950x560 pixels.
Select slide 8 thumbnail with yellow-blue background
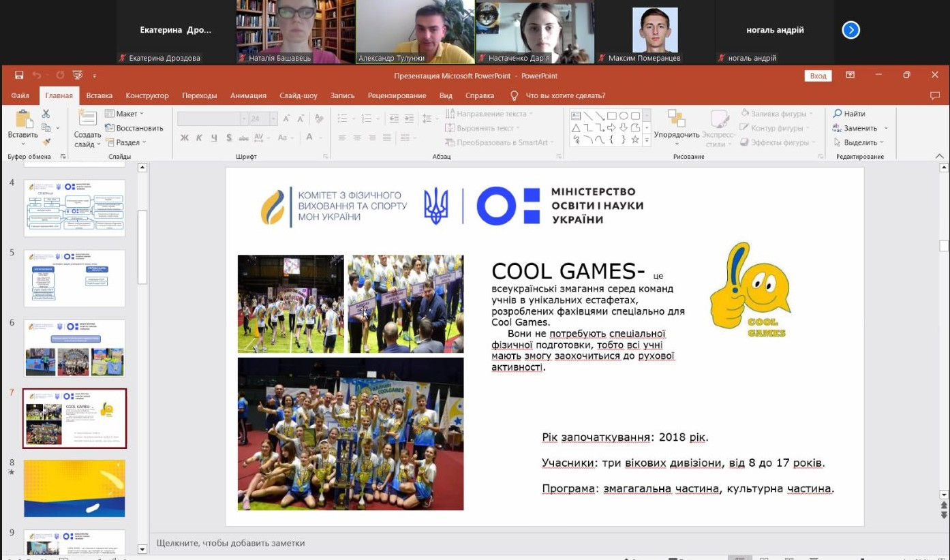[74, 488]
